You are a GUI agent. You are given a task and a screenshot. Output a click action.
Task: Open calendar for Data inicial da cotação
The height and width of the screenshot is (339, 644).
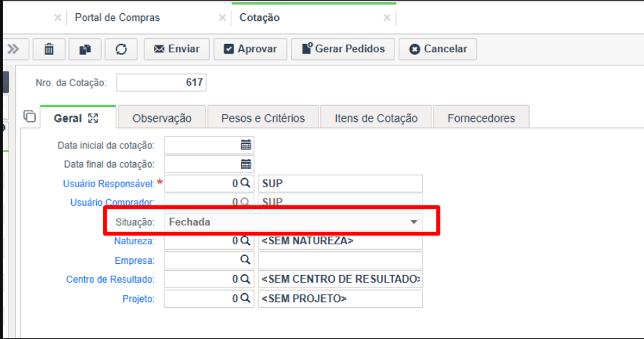(246, 145)
